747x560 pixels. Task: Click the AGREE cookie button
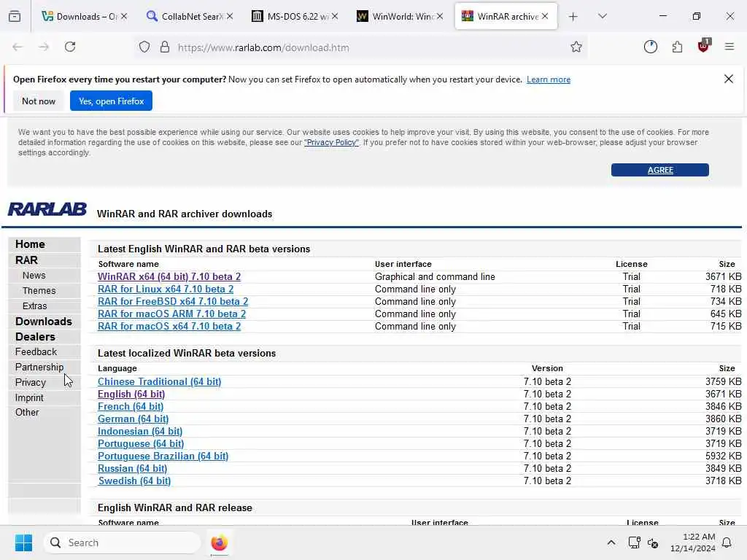tap(659, 170)
